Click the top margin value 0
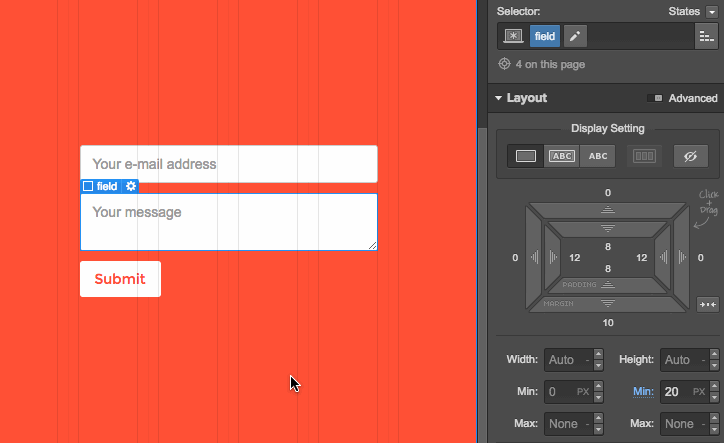This screenshot has height=443, width=724. (608, 193)
